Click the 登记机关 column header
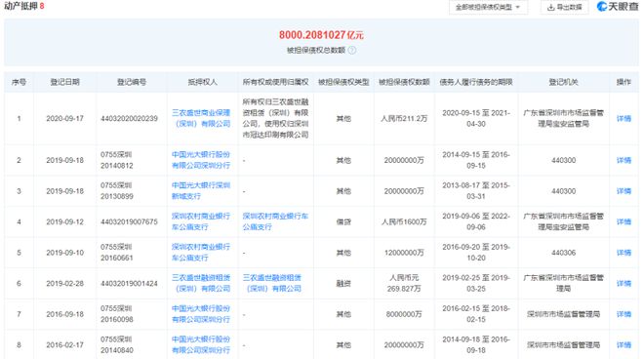Screen dimensions: 644x359 coord(564,82)
